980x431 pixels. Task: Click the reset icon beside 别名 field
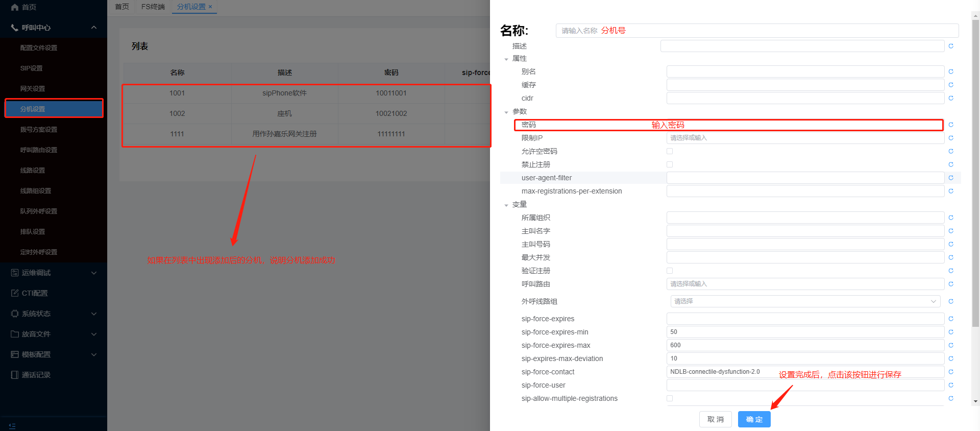(951, 71)
